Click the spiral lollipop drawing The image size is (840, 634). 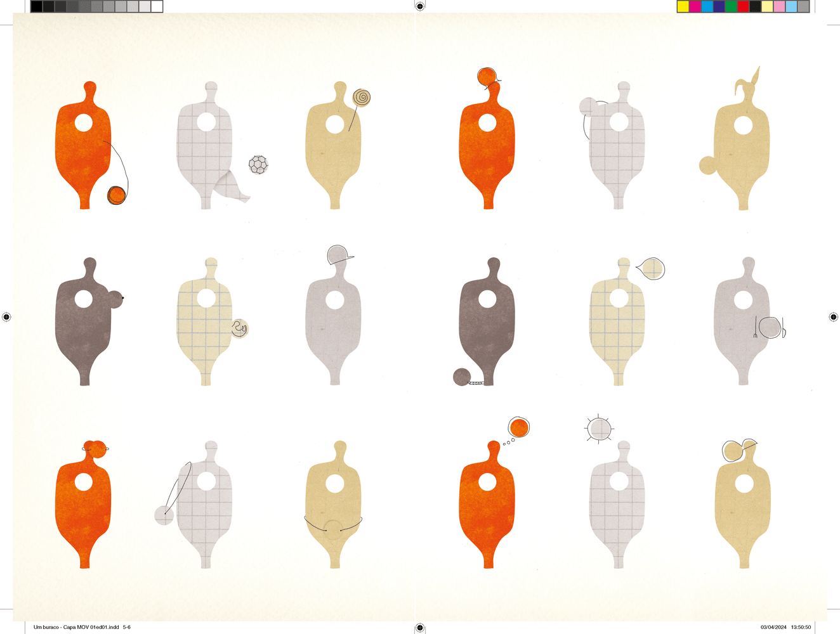point(362,98)
